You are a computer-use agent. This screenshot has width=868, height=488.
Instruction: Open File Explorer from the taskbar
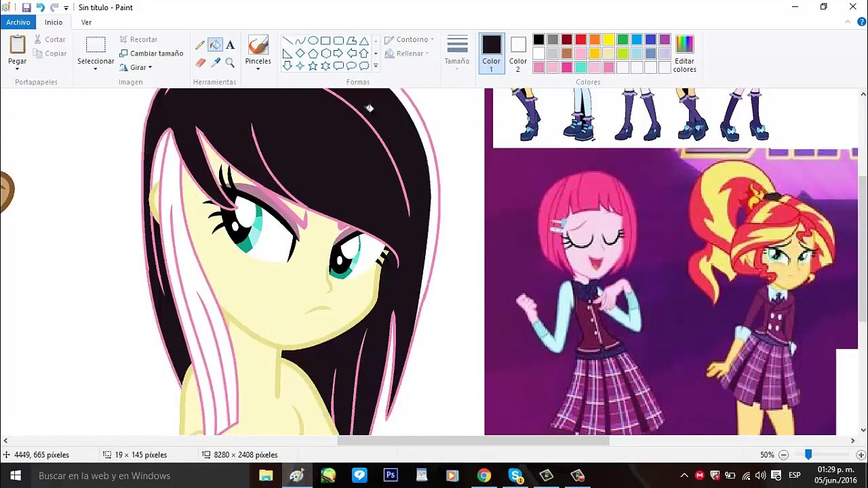[x=266, y=476]
